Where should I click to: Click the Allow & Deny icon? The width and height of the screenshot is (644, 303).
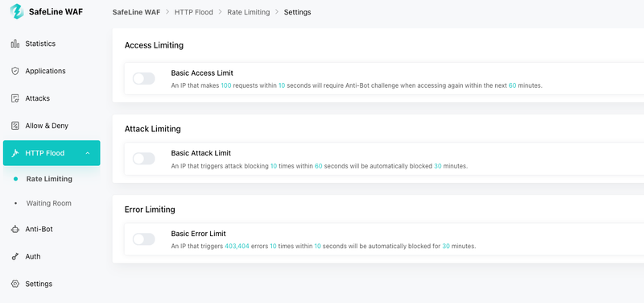tap(15, 126)
